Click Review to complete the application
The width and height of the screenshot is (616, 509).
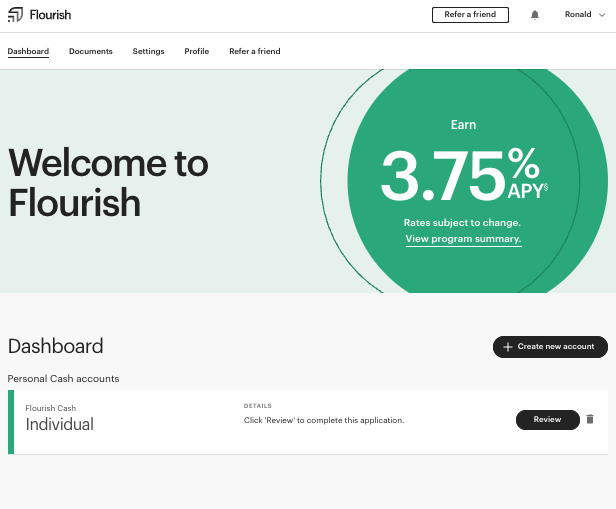(x=548, y=420)
